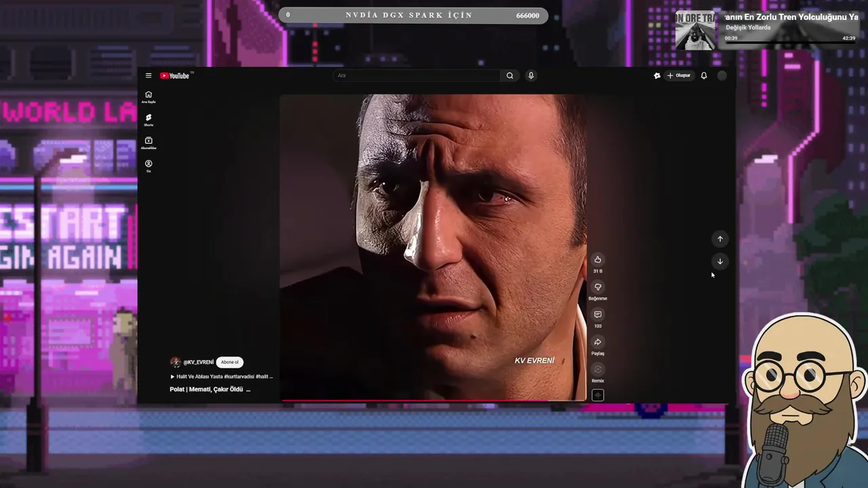The width and height of the screenshot is (868, 488).
Task: Click the train journey video thumbnail overlay
Action: click(x=695, y=30)
